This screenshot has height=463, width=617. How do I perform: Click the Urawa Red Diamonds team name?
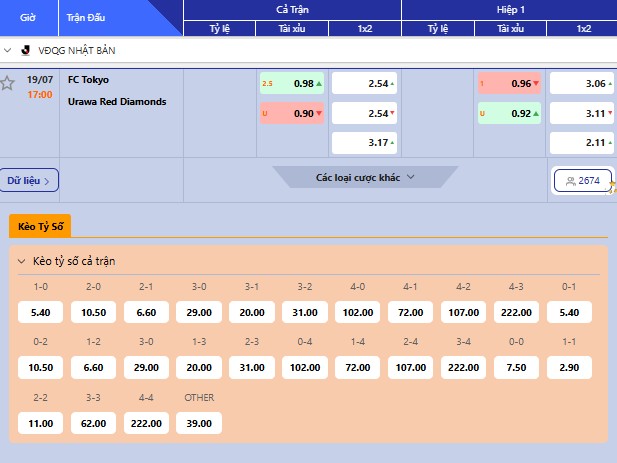(x=117, y=102)
